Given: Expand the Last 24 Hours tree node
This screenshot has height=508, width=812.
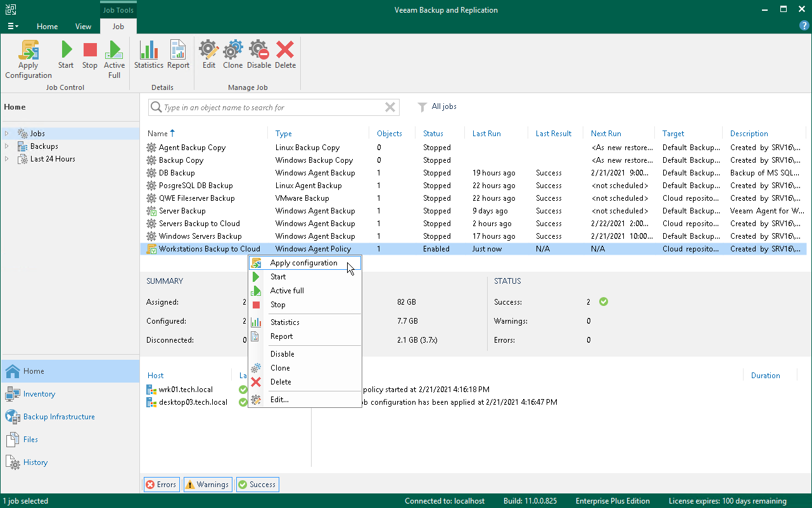Looking at the screenshot, I should [x=7, y=159].
